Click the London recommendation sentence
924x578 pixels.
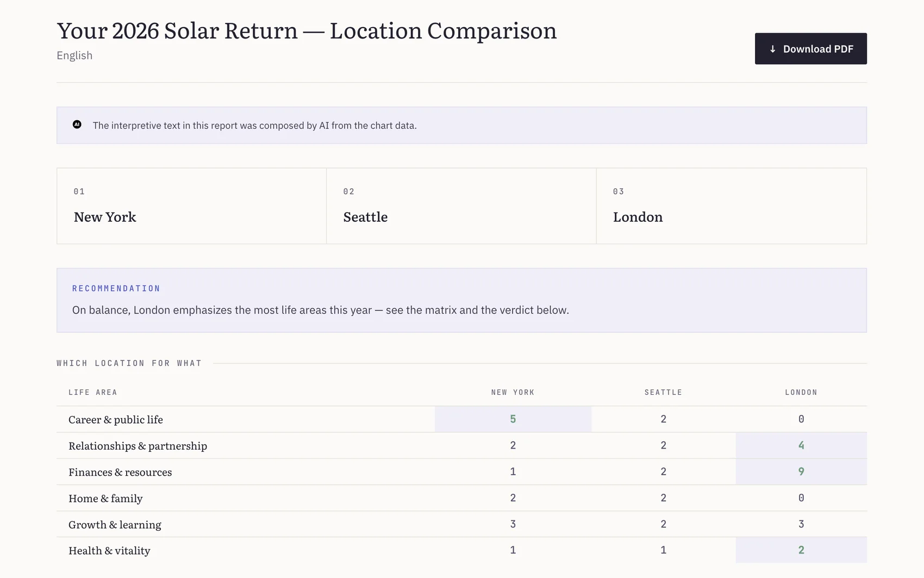pyautogui.click(x=321, y=310)
